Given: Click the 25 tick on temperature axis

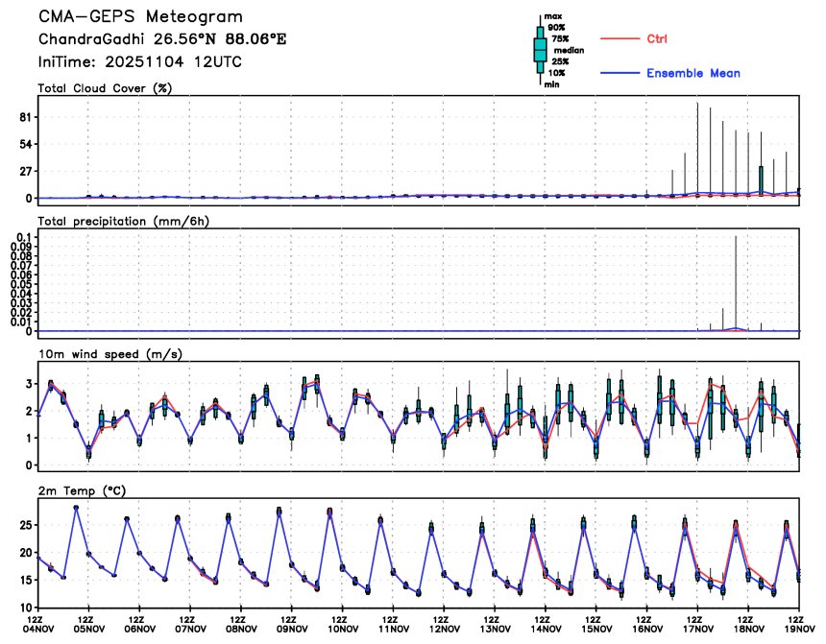Looking at the screenshot, I should (x=25, y=525).
